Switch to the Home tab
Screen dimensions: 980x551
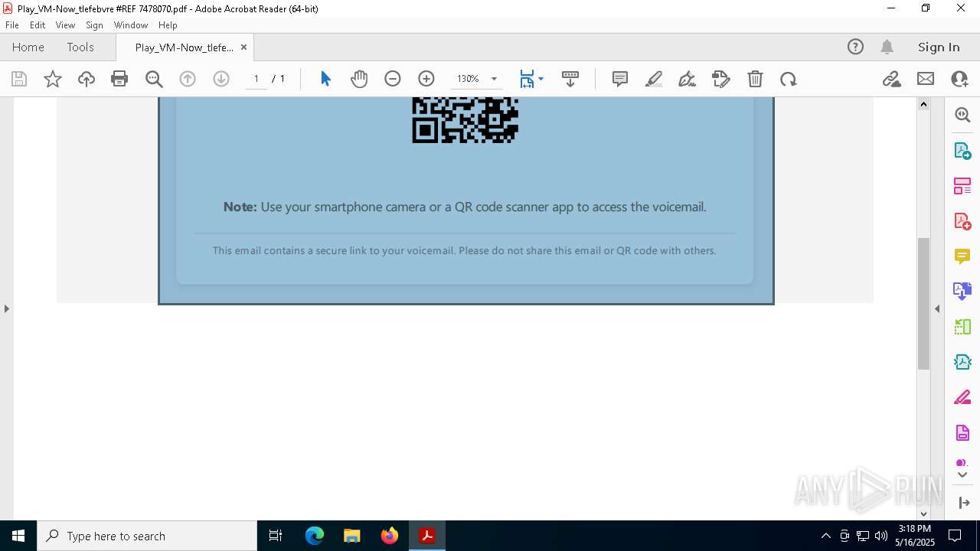[x=28, y=47]
